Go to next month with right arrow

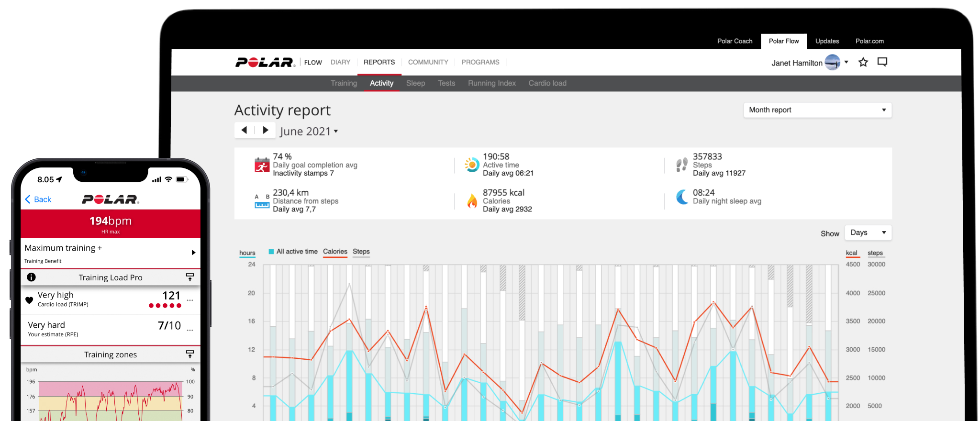[266, 130]
